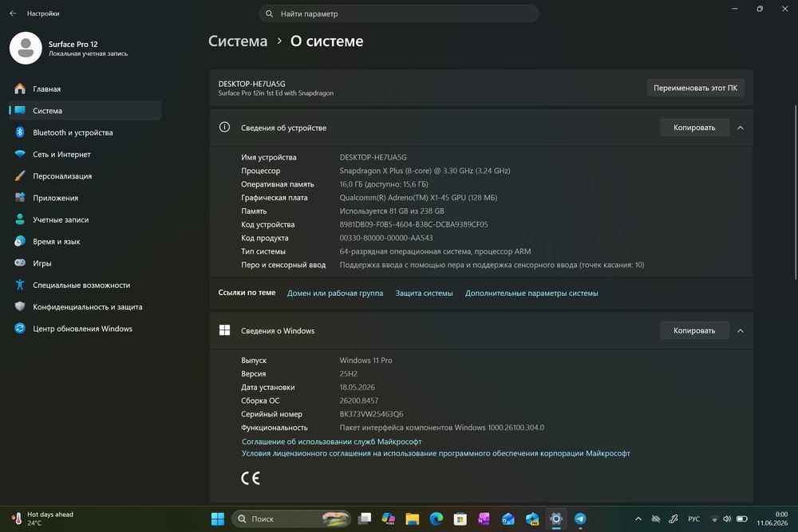The width and height of the screenshot is (798, 532).
Task: Click the search magnifier in Найти параметр
Action: (x=269, y=14)
